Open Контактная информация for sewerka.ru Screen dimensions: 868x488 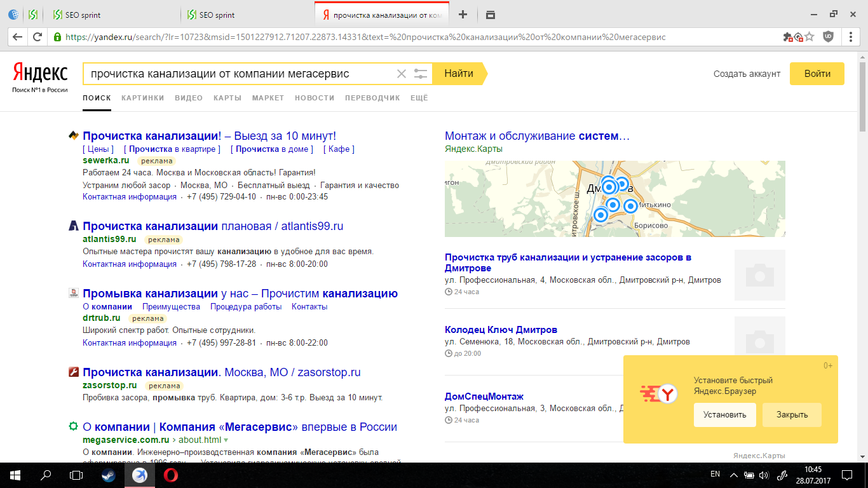coord(130,197)
